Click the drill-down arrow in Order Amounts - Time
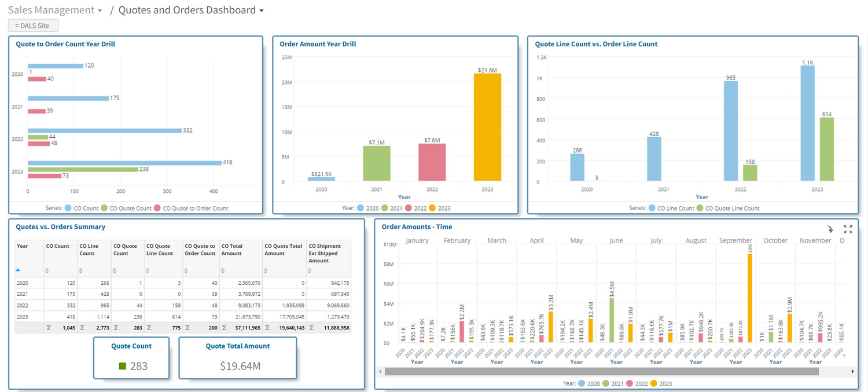 coord(831,229)
